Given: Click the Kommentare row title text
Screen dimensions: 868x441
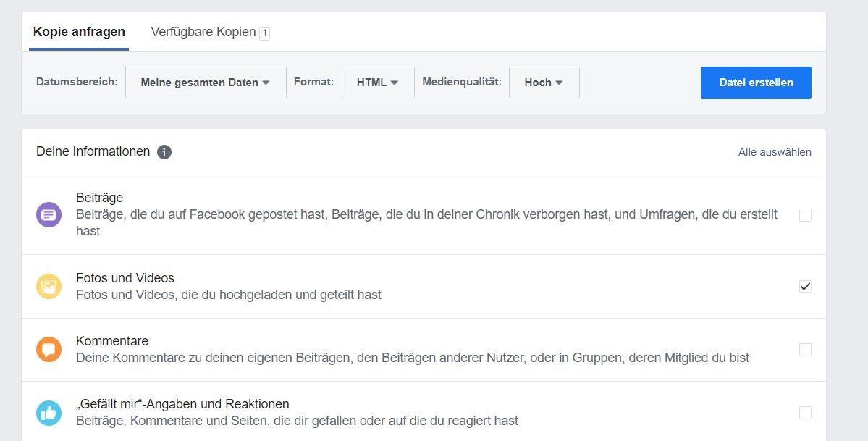Looking at the screenshot, I should (112, 341).
